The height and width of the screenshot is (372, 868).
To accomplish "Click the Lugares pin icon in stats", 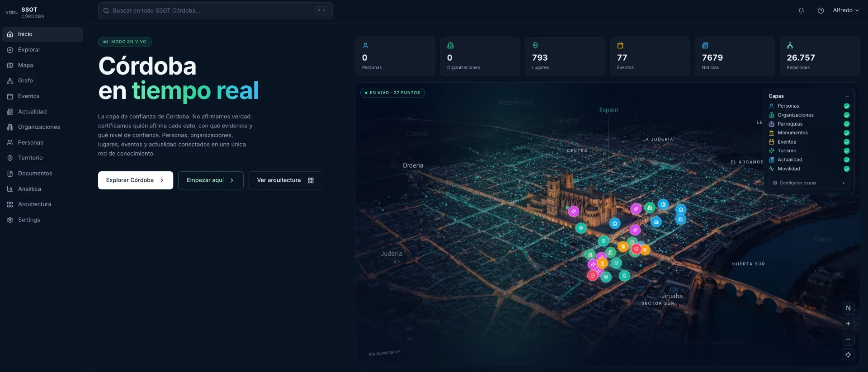I will tap(535, 46).
